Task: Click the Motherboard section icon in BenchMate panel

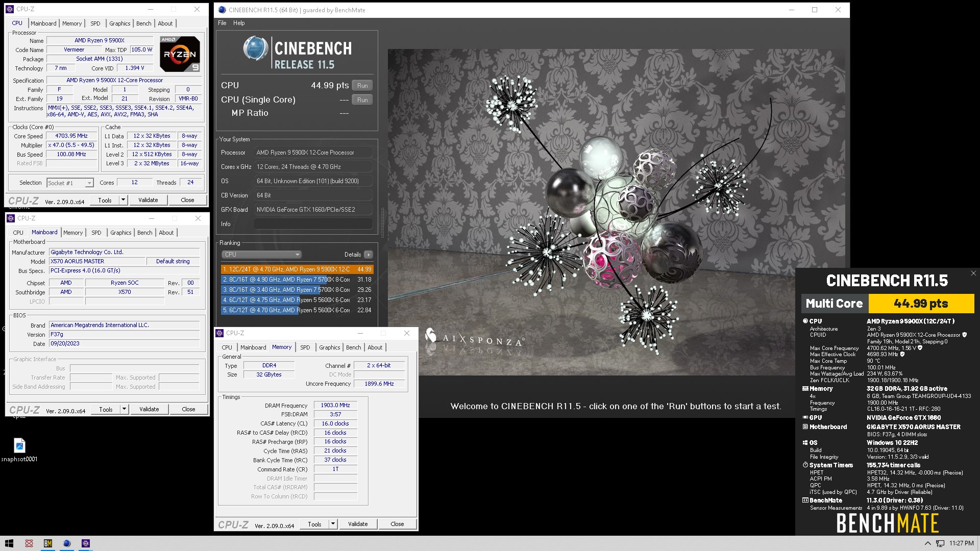Action: click(x=805, y=427)
